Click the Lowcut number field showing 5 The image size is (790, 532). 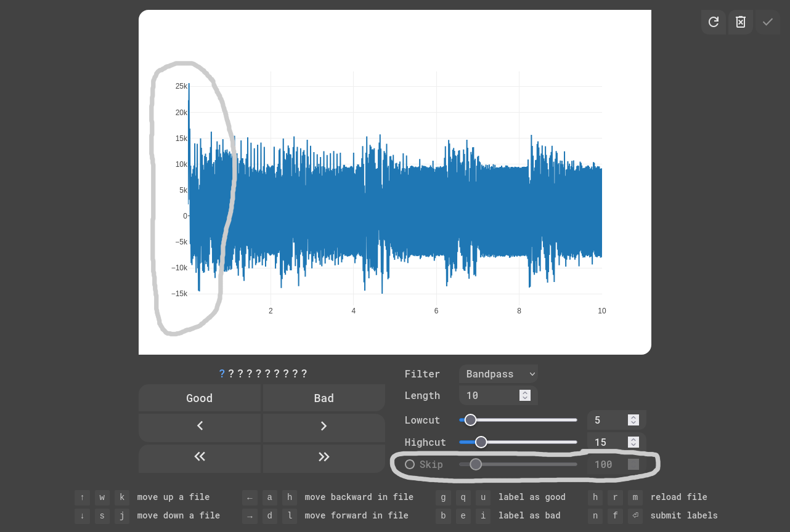(x=607, y=420)
